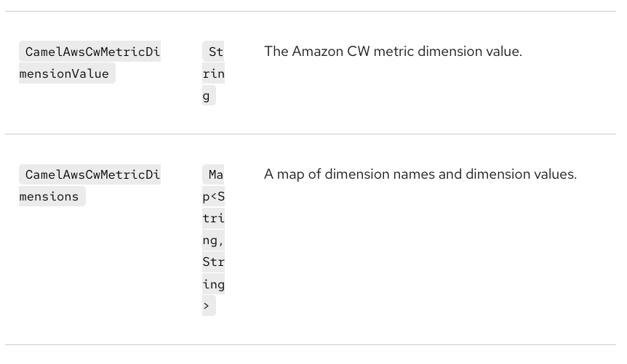
Task: Click the Amazon CW metric dimension value description
Action: pos(393,52)
